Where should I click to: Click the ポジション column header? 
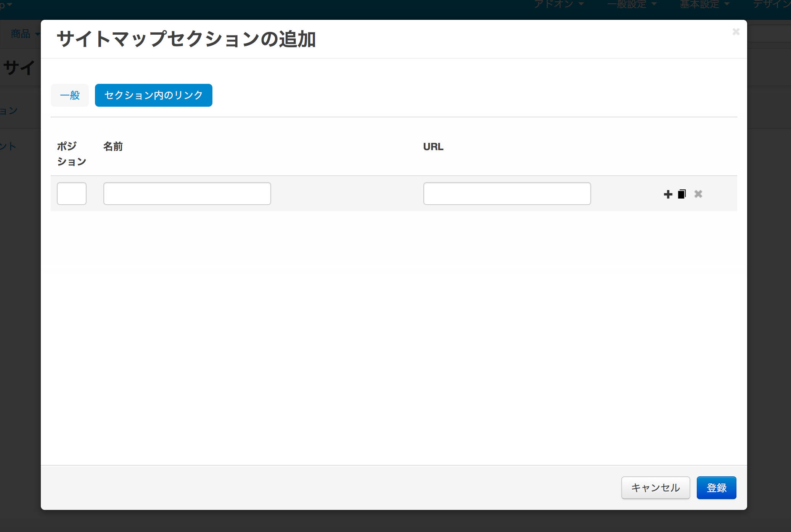point(72,154)
